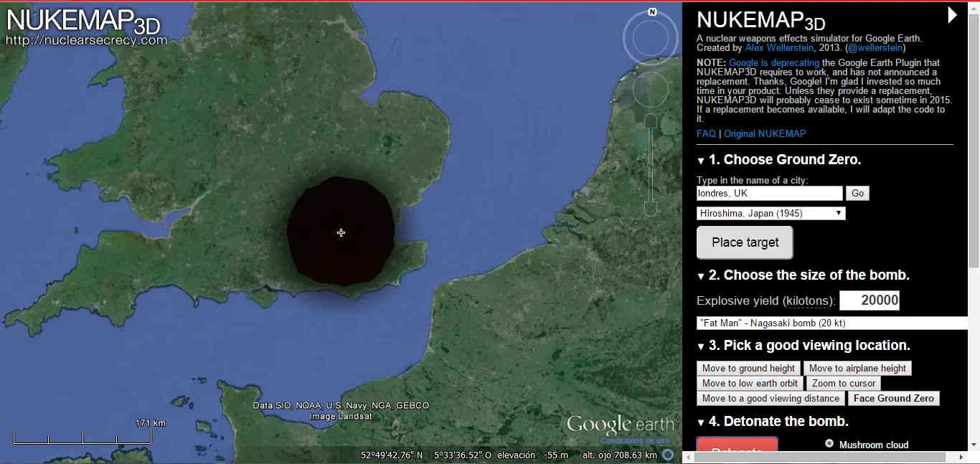Image resolution: width=980 pixels, height=464 pixels.
Task: Click the vertical scrollbar down arrow
Action: pos(974,445)
